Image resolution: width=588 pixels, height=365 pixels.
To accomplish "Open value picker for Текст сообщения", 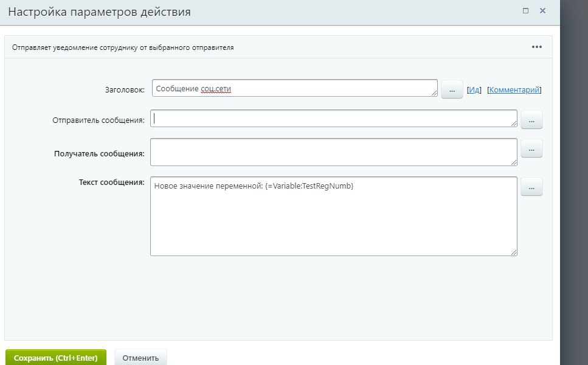I will tap(531, 187).
